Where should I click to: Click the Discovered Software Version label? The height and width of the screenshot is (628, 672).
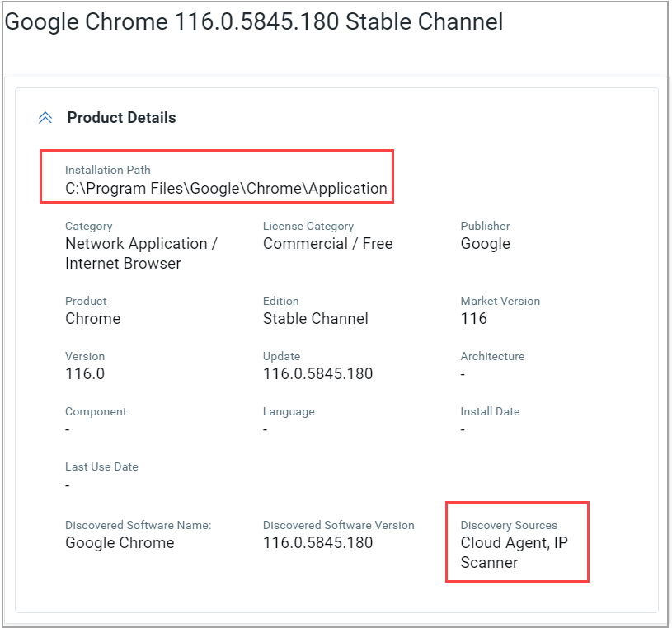point(339,525)
